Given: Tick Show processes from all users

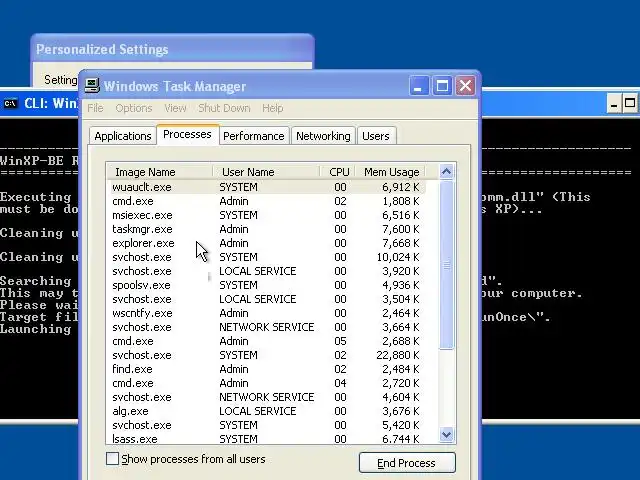Looking at the screenshot, I should 112,459.
